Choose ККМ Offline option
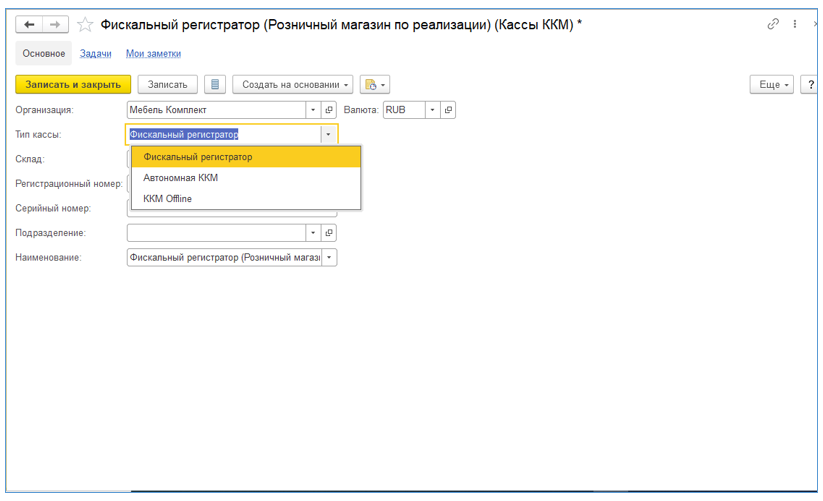823x501 pixels. [x=168, y=199]
